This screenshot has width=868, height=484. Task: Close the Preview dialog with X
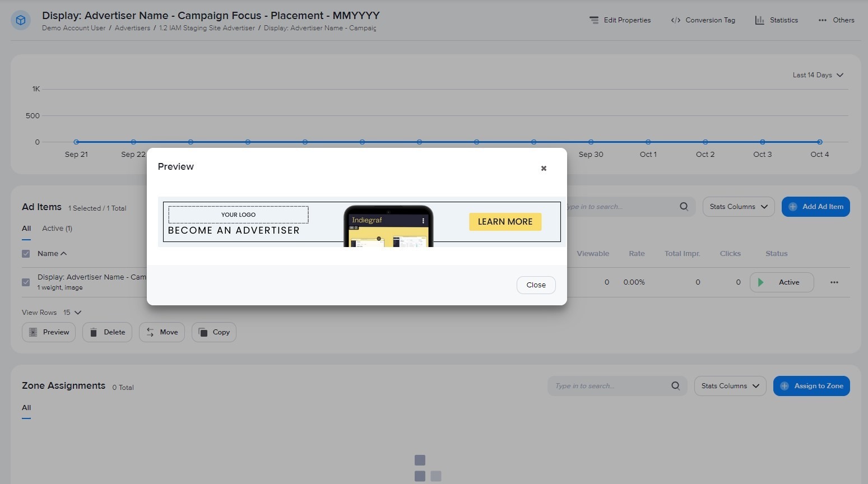coord(544,168)
